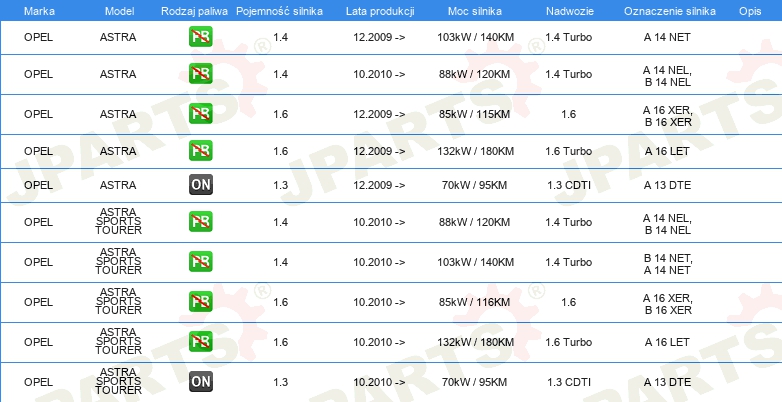
Task: Click the PB fuel icon for Astra 132kW/180KM row
Action: click(x=201, y=151)
